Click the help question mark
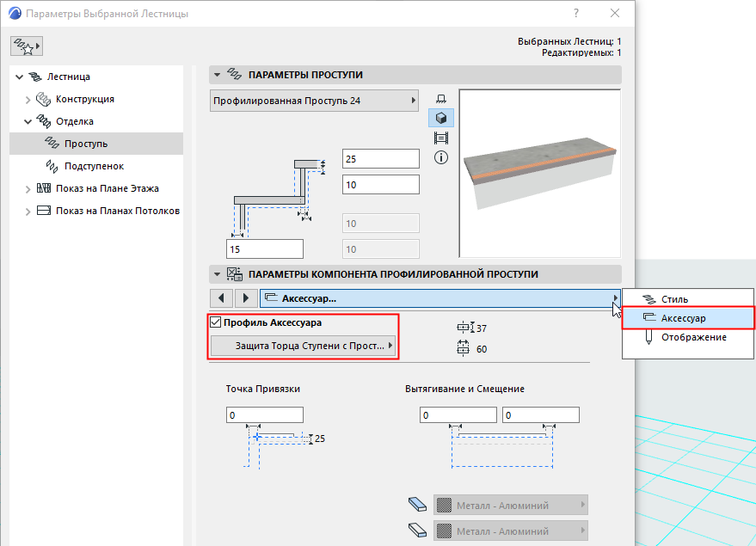The height and width of the screenshot is (546, 756). coord(576,13)
